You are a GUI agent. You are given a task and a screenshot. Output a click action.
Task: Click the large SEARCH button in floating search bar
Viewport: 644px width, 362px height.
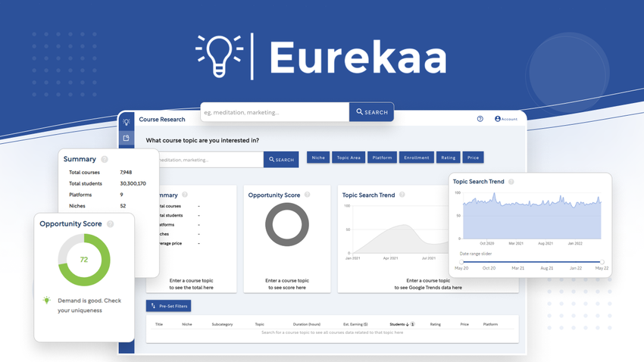click(372, 111)
